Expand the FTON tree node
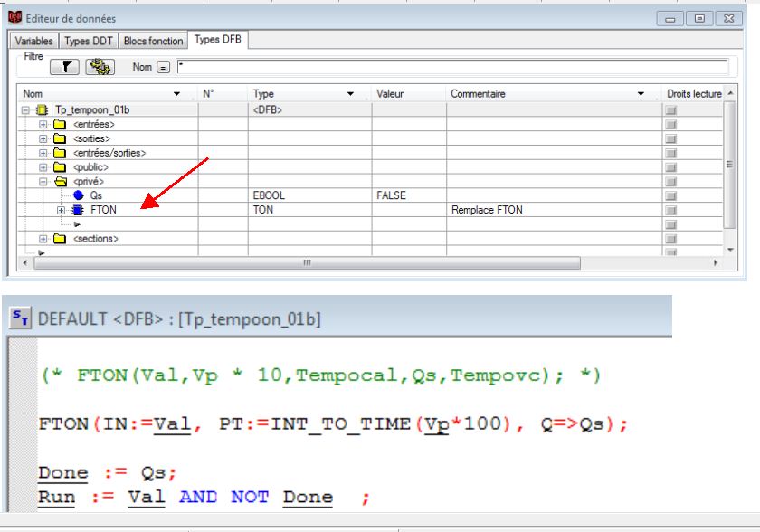Image resolution: width=760 pixels, height=532 pixels. (62, 210)
